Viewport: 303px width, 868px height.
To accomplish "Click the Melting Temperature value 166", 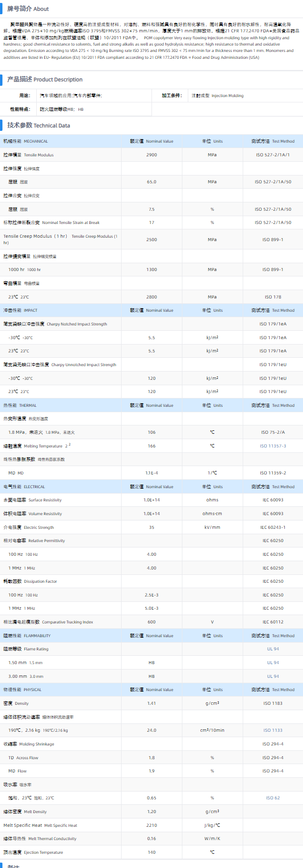I will [x=151, y=446].
